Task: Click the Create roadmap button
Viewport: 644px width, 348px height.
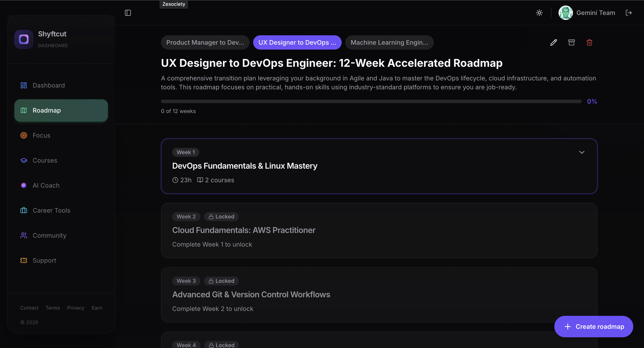Action: (593, 327)
